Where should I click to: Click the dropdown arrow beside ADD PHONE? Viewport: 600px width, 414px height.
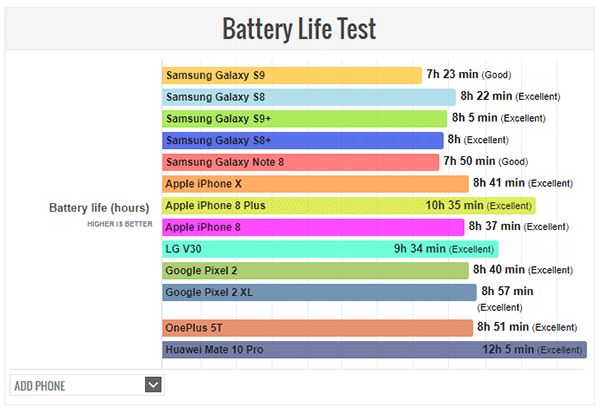point(153,383)
